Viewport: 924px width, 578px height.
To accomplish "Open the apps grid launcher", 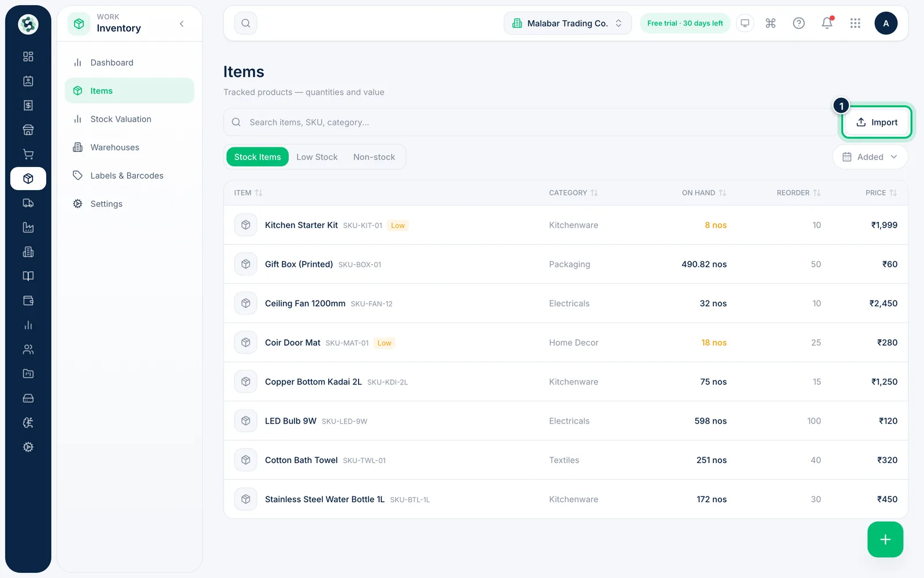I will pos(855,23).
